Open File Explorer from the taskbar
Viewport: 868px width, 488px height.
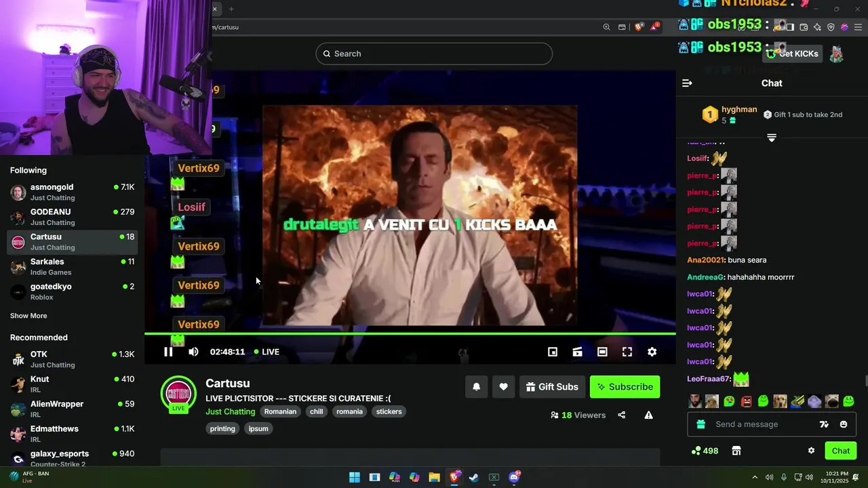[434, 477]
